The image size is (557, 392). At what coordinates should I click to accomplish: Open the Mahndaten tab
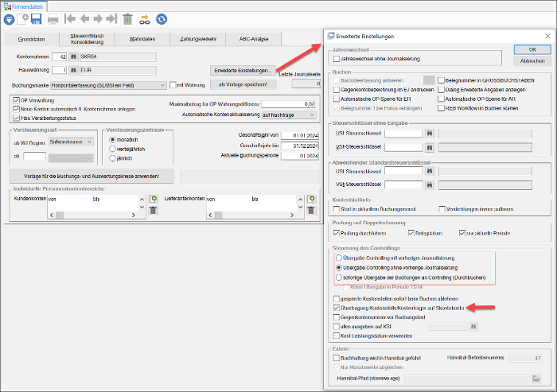pos(142,39)
